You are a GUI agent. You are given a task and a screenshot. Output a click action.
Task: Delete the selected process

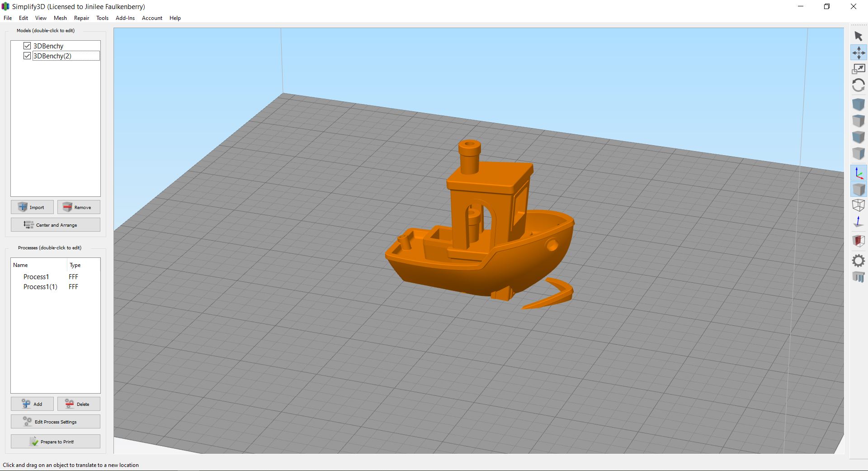click(79, 404)
